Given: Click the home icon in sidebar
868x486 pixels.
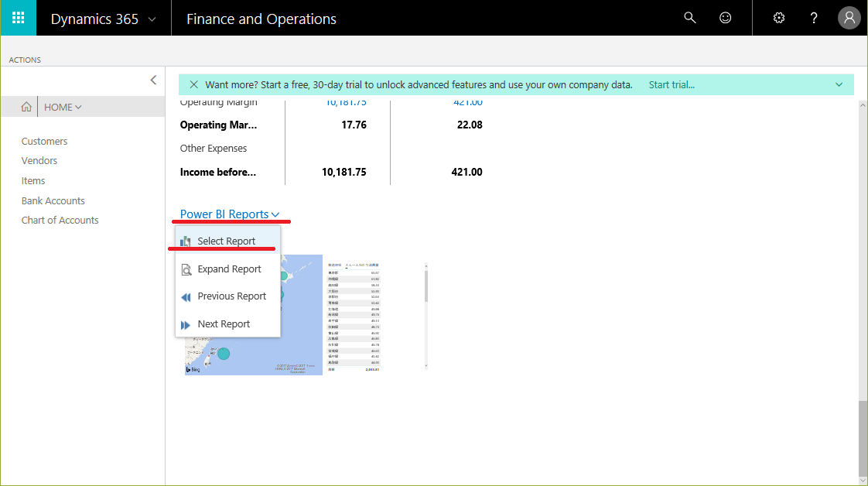Looking at the screenshot, I should click(26, 108).
